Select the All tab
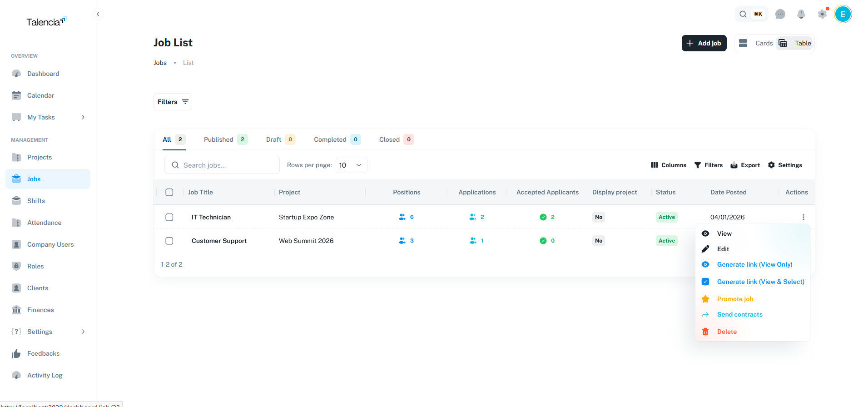This screenshot has width=868, height=407. (x=174, y=139)
